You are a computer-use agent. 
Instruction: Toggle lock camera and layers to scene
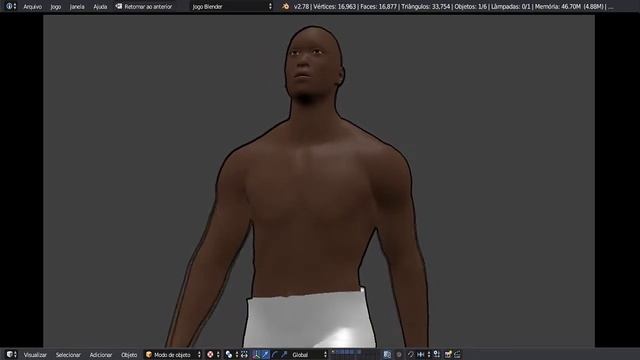[387, 355]
